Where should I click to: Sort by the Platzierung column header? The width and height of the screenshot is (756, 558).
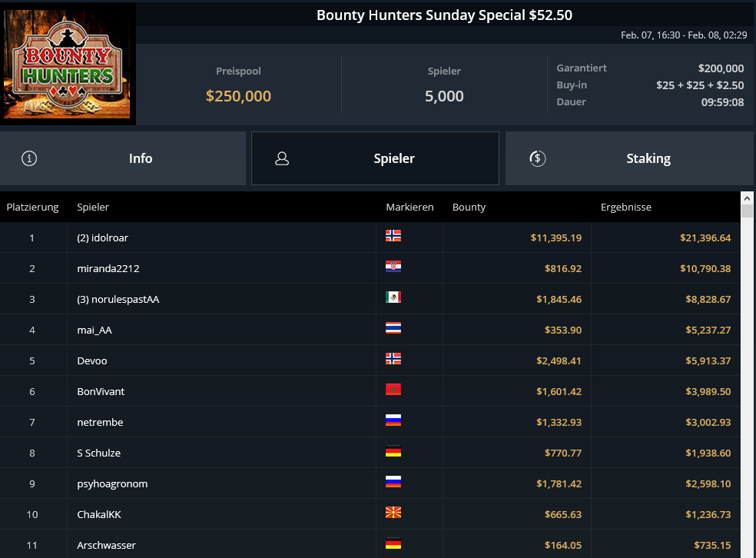click(32, 207)
